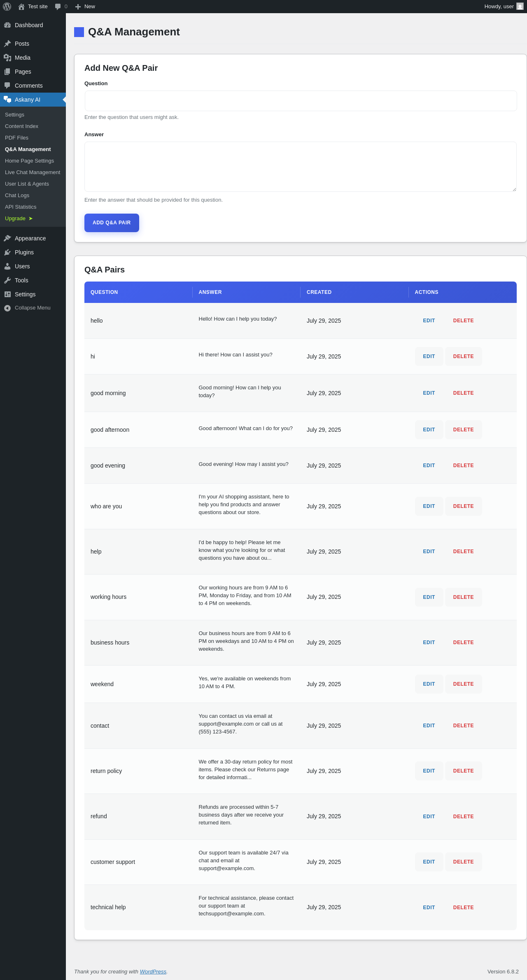Delete the 'refund' Q&A pair
Viewport: 527px width, 980px height.
pos(463,817)
